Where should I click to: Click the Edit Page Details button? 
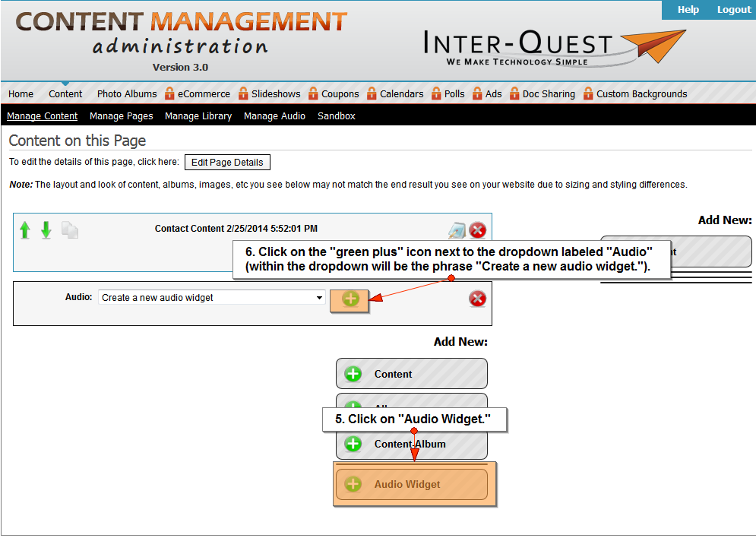(x=227, y=163)
